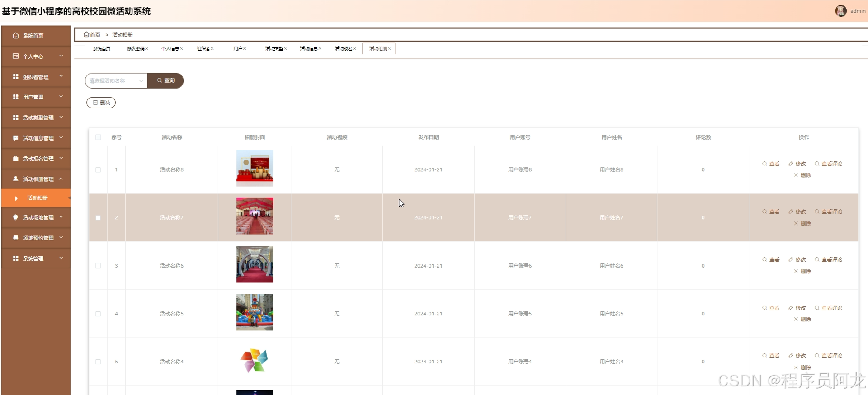Viewport: 868px width, 395px height.
Task: Open the 请选择活动名称 dropdown
Action: coord(116,80)
